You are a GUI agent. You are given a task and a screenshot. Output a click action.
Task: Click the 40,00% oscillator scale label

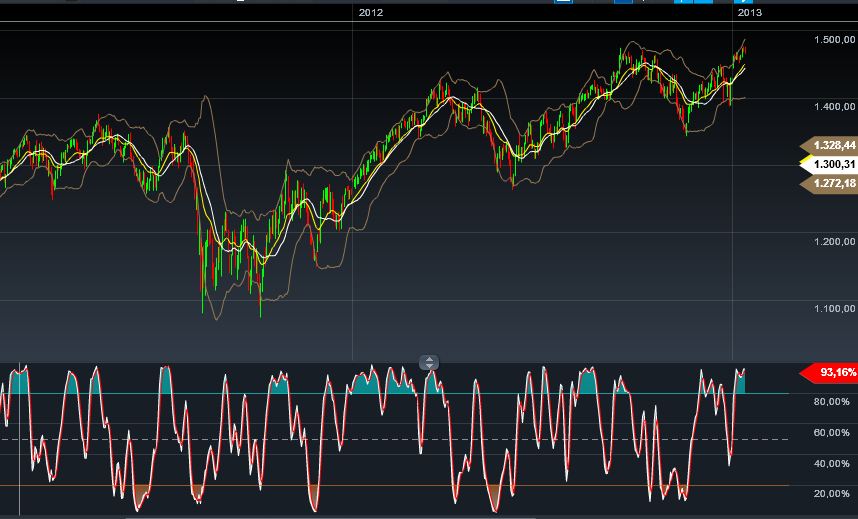[832, 464]
